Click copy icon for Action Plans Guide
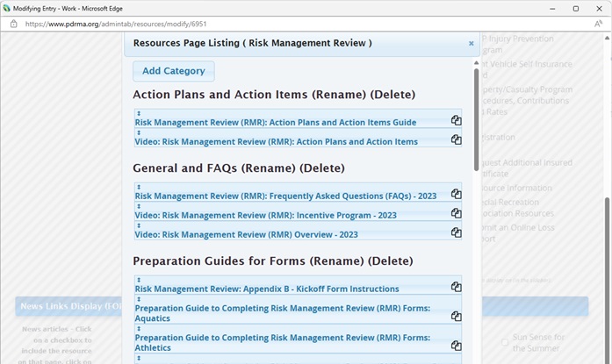This screenshot has height=364, width=612. pos(456,120)
